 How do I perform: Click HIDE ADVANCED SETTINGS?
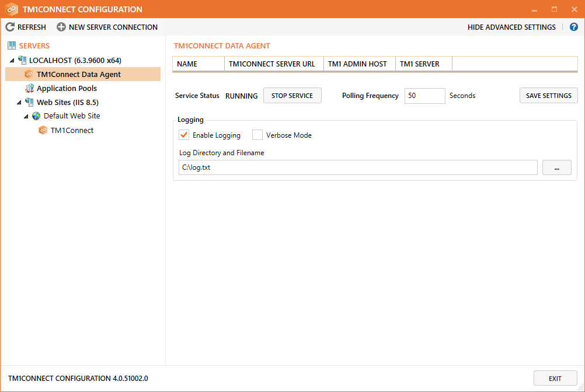(x=511, y=27)
